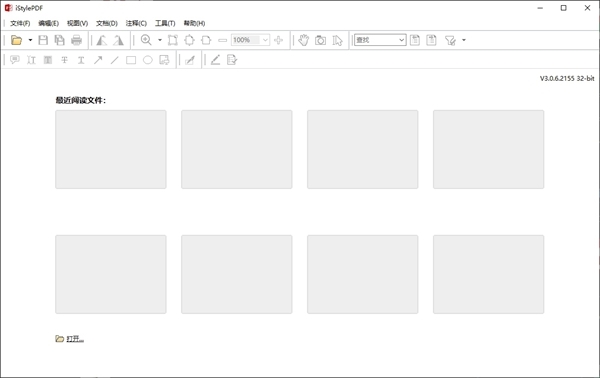Click the 最近阅读文件 heading
The height and width of the screenshot is (378, 600).
coord(81,100)
